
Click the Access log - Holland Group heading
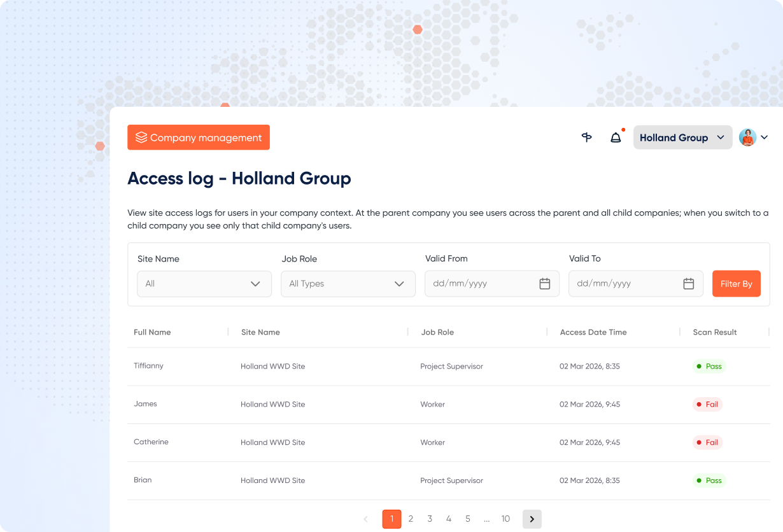[x=239, y=179]
